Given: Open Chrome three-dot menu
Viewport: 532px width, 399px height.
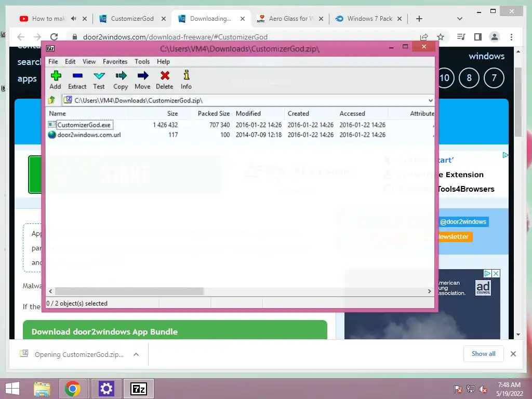Looking at the screenshot, I should tap(511, 37).
